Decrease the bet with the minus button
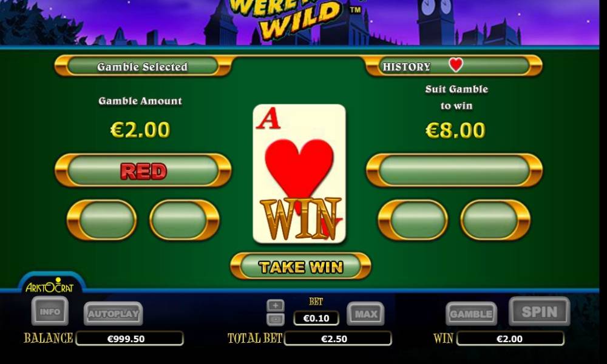This screenshot has width=607, height=364. pyautogui.click(x=276, y=320)
